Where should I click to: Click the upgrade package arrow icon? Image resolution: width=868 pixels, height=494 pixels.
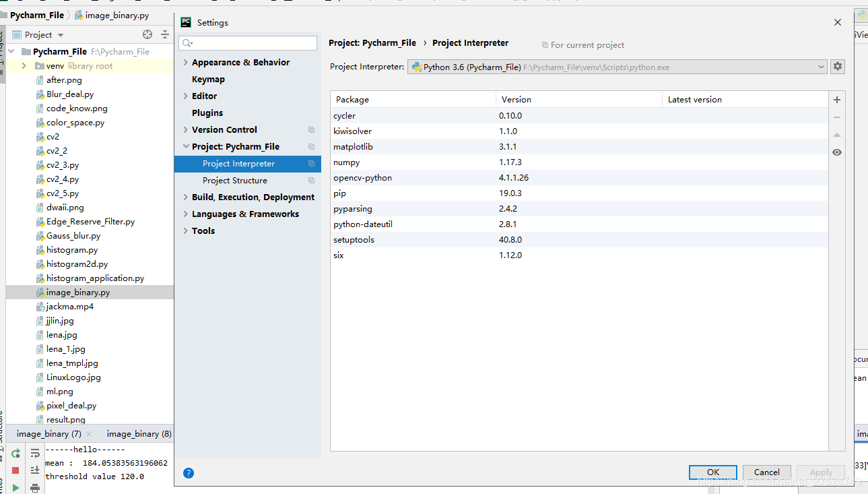click(836, 135)
